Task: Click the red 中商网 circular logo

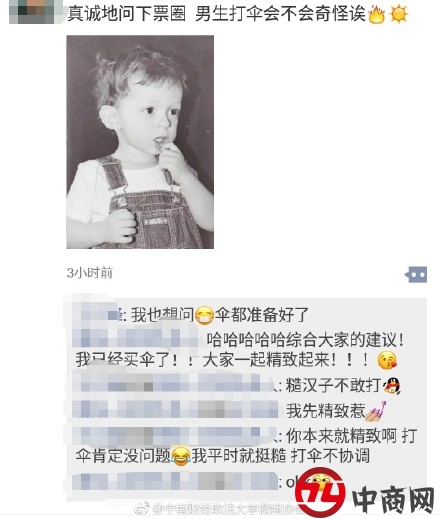Action: (x=320, y=491)
